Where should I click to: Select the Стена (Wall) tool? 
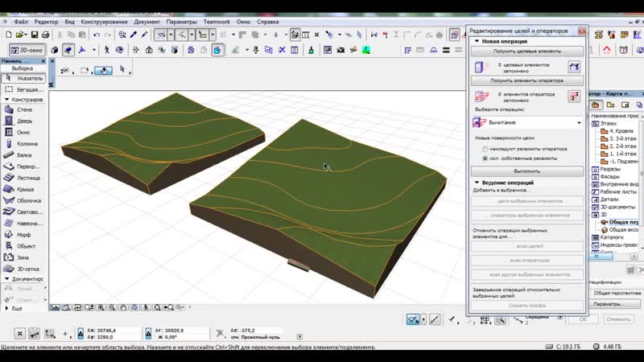click(24, 109)
